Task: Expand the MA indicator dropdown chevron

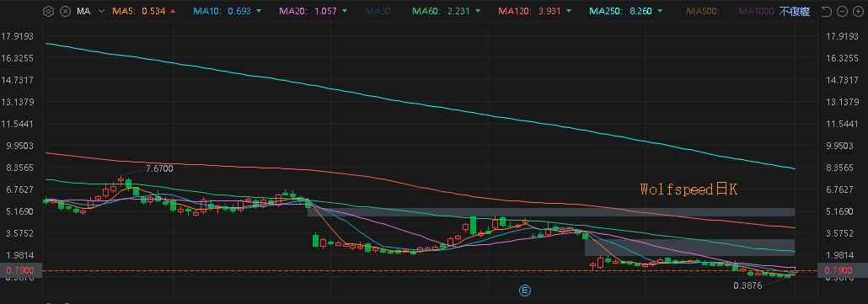Action: point(101,11)
